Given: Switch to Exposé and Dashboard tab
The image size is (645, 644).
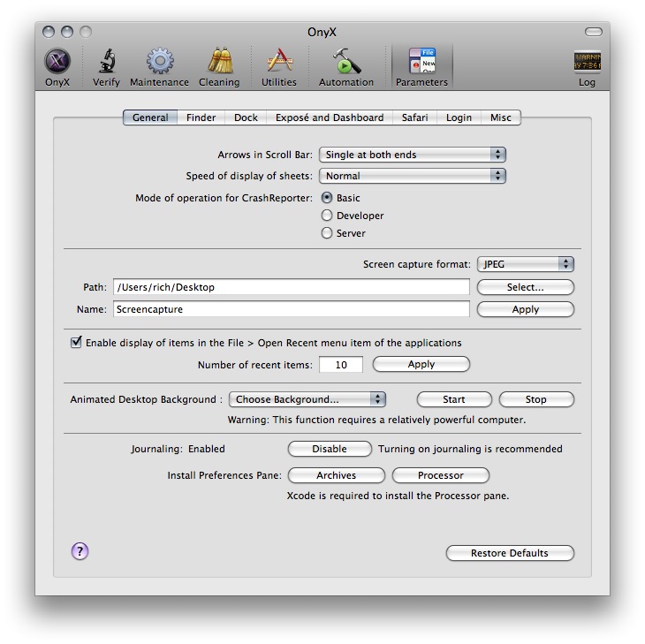Looking at the screenshot, I should coord(330,117).
